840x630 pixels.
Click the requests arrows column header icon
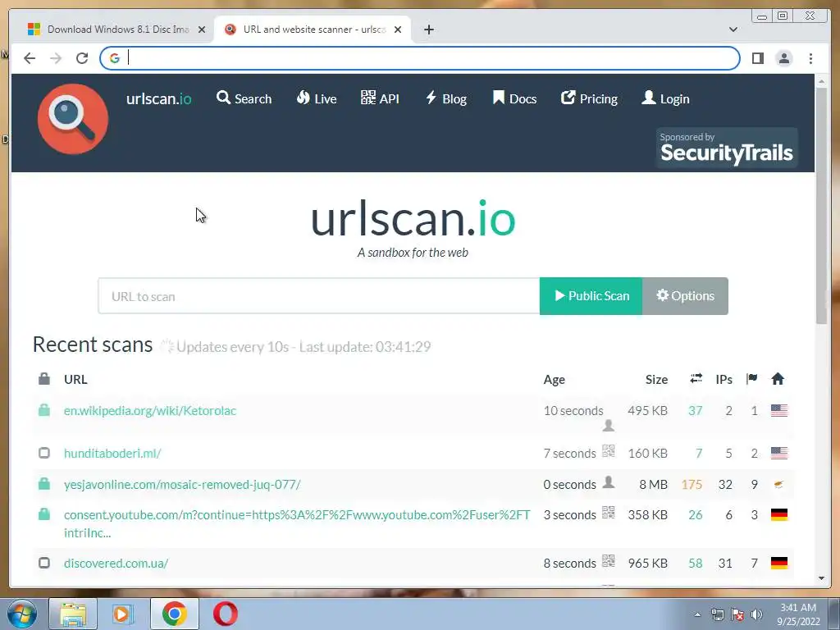pos(696,379)
